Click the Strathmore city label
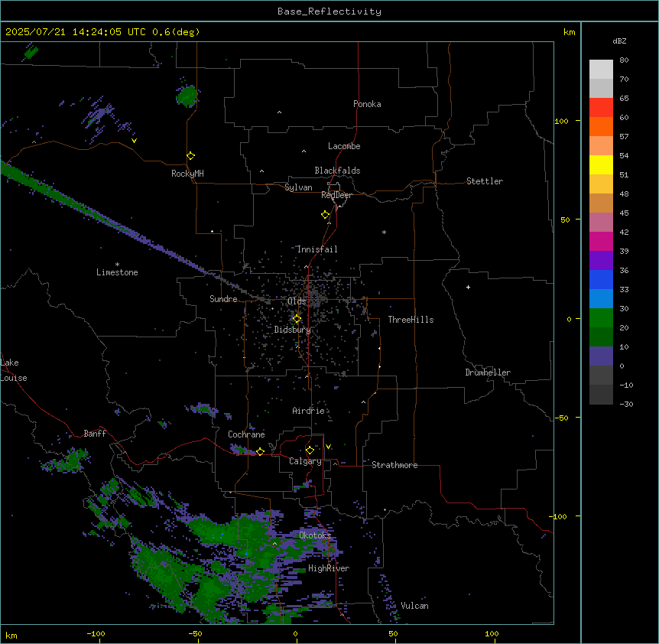 [394, 465]
